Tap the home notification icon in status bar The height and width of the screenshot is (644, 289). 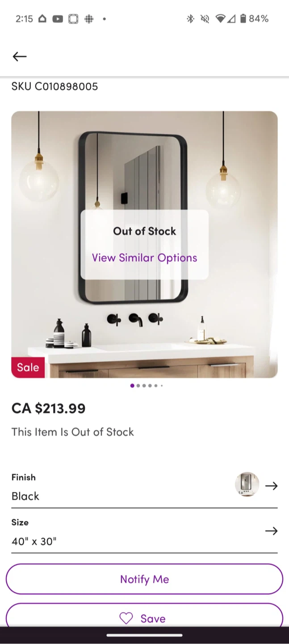tap(42, 19)
